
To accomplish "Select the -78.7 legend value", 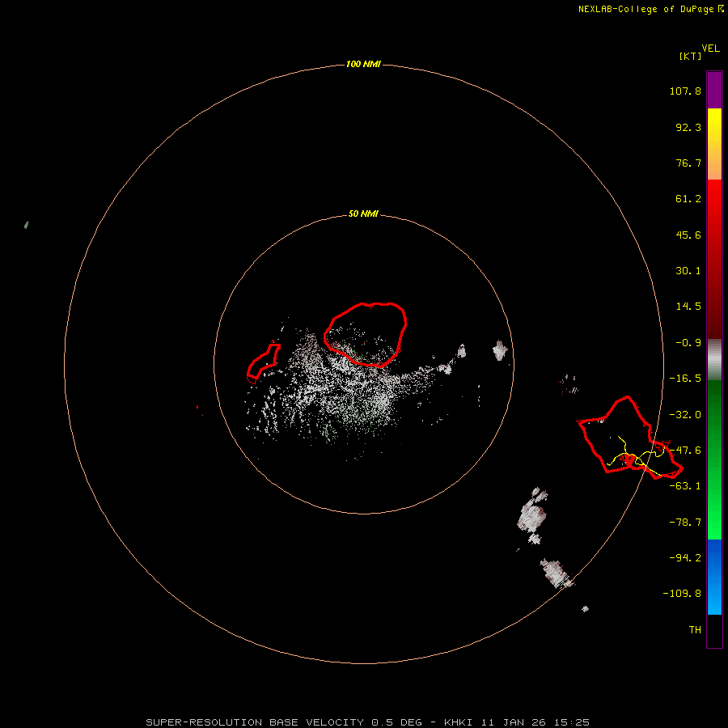I will click(x=685, y=523).
